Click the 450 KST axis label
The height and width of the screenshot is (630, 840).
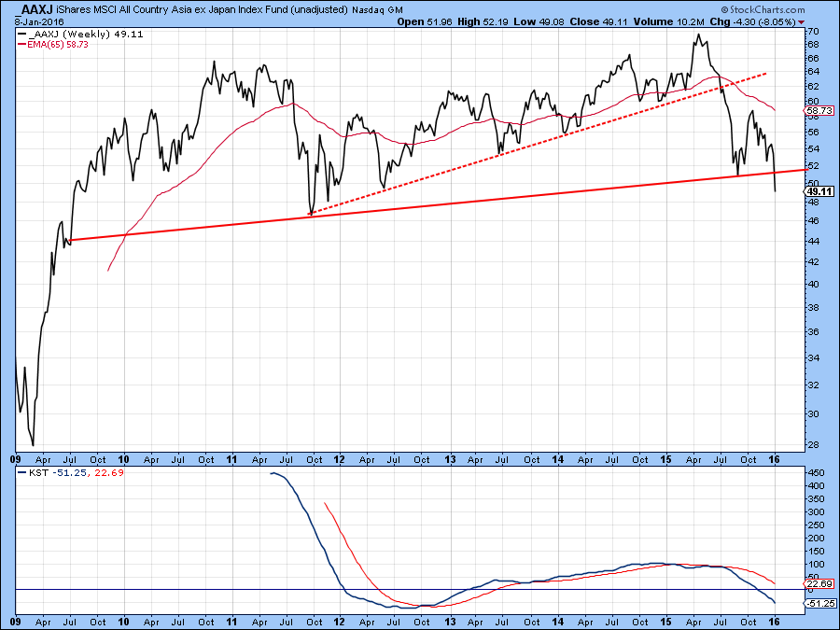[815, 472]
